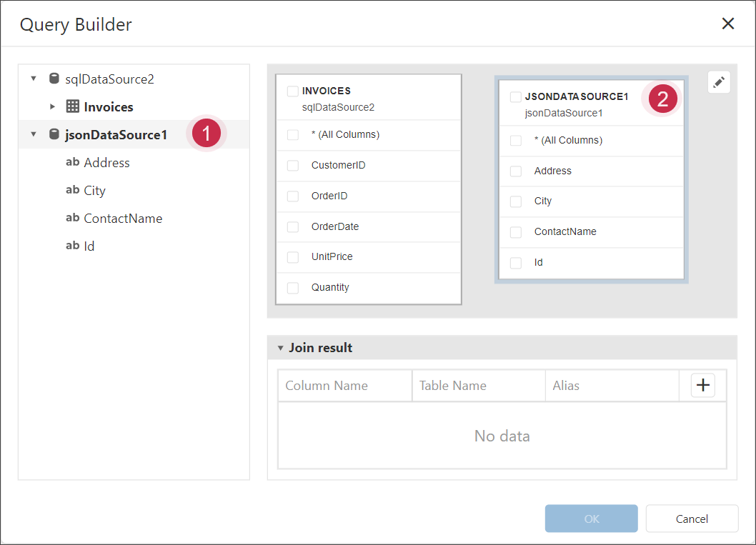Enable the UnitPrice checkbox in Invoices
Viewport: 756px width, 545px height.
click(293, 257)
